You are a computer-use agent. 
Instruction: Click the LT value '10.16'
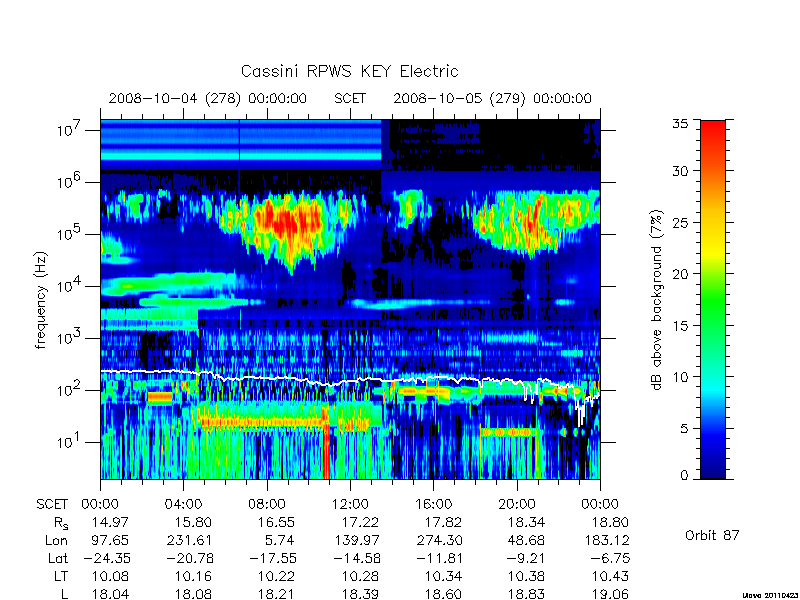coord(193,576)
